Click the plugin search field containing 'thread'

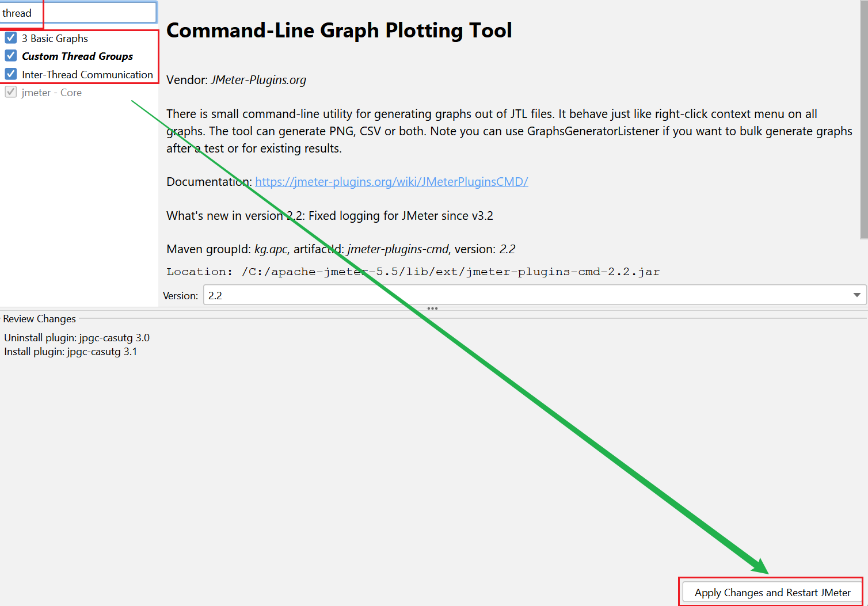78,13
